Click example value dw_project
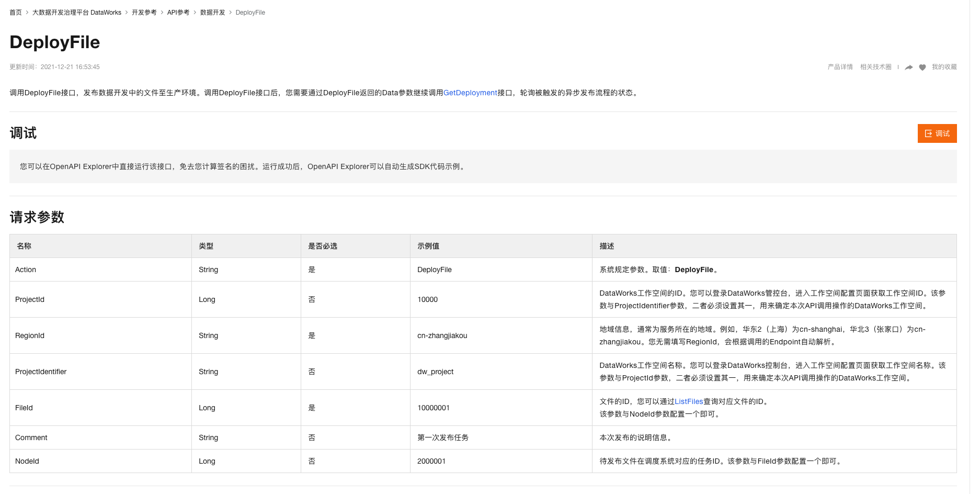The image size is (980, 494). [436, 372]
